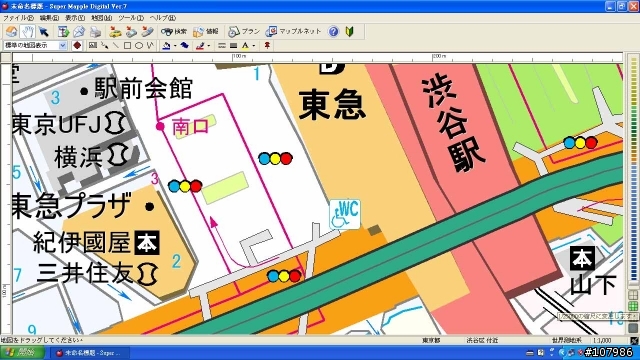
Task: Open the ファイル menu
Action: 18,18
